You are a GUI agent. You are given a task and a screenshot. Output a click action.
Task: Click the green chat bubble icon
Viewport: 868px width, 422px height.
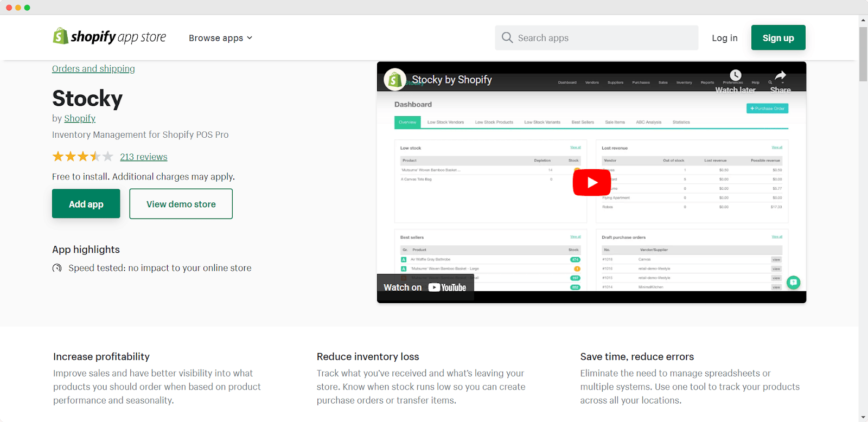click(x=793, y=282)
